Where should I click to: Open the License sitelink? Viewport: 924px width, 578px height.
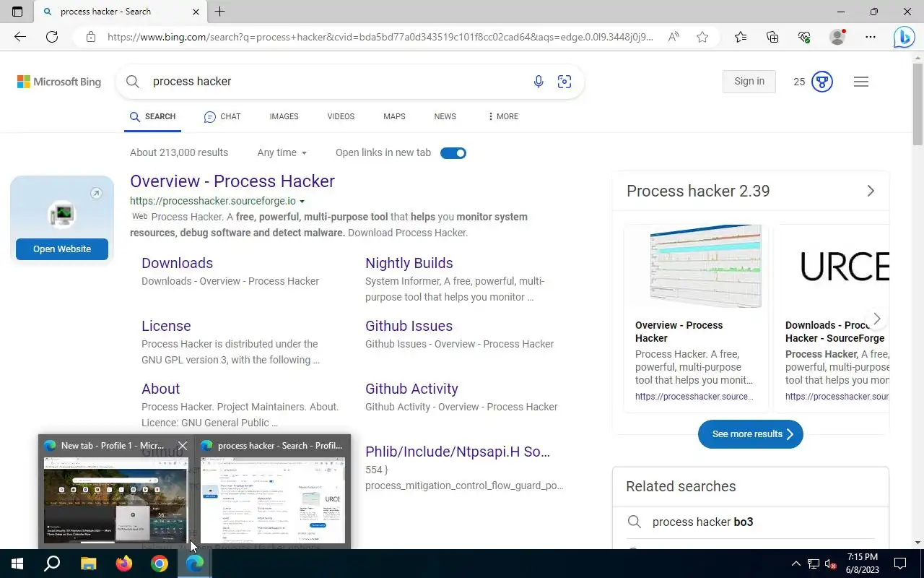click(166, 326)
